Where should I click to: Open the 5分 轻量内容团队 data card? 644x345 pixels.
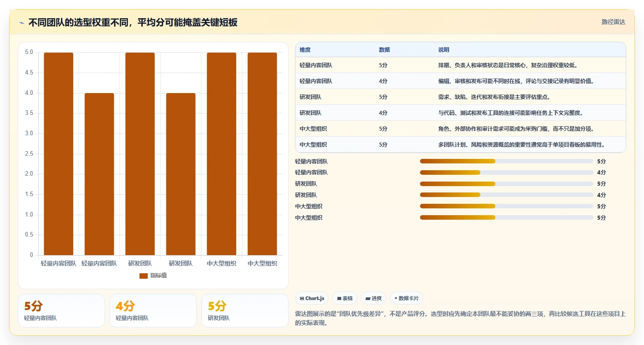[61, 310]
